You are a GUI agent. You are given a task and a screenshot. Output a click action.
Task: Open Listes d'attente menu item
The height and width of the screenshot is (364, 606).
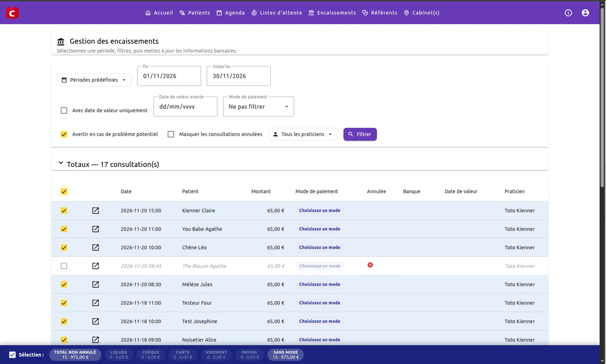(277, 13)
